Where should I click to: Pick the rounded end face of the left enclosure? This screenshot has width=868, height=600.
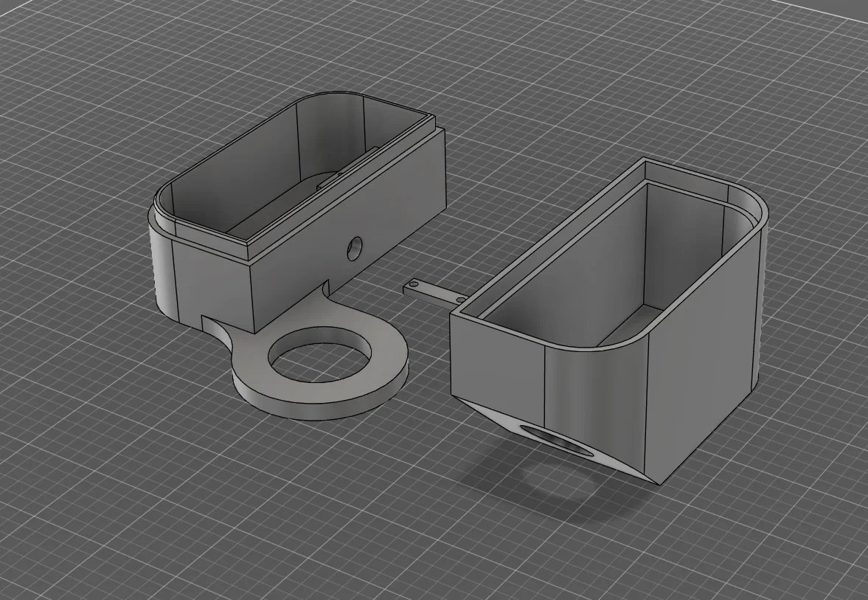point(163,266)
